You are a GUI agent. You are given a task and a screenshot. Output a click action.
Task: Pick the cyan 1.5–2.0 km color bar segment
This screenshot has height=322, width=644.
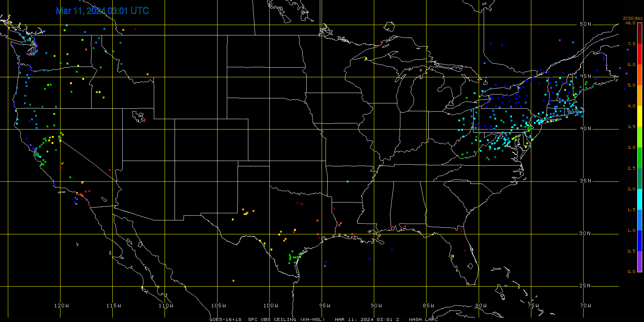pyautogui.click(x=640, y=199)
